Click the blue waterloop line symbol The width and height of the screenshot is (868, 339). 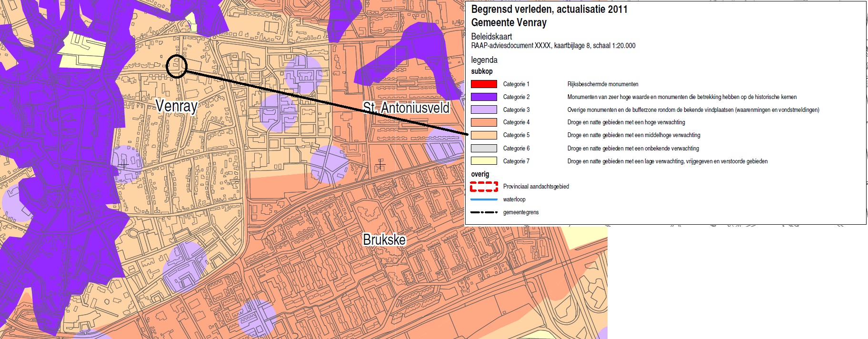(484, 199)
